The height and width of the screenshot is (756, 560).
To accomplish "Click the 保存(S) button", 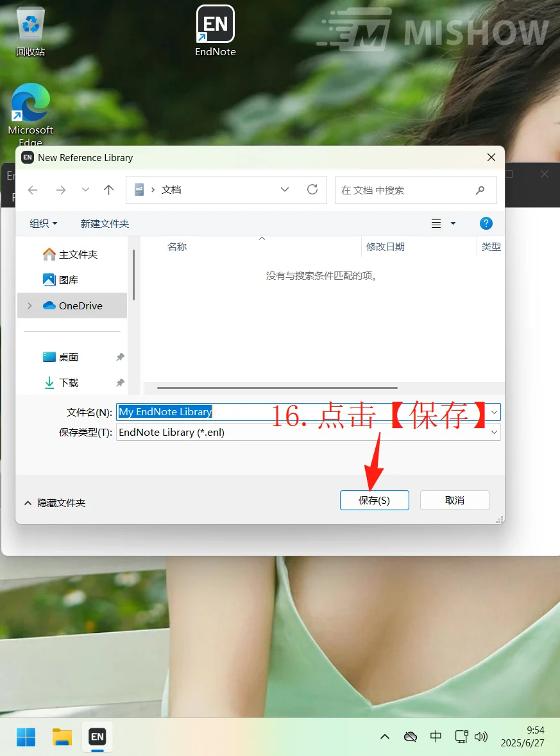I will click(x=374, y=500).
